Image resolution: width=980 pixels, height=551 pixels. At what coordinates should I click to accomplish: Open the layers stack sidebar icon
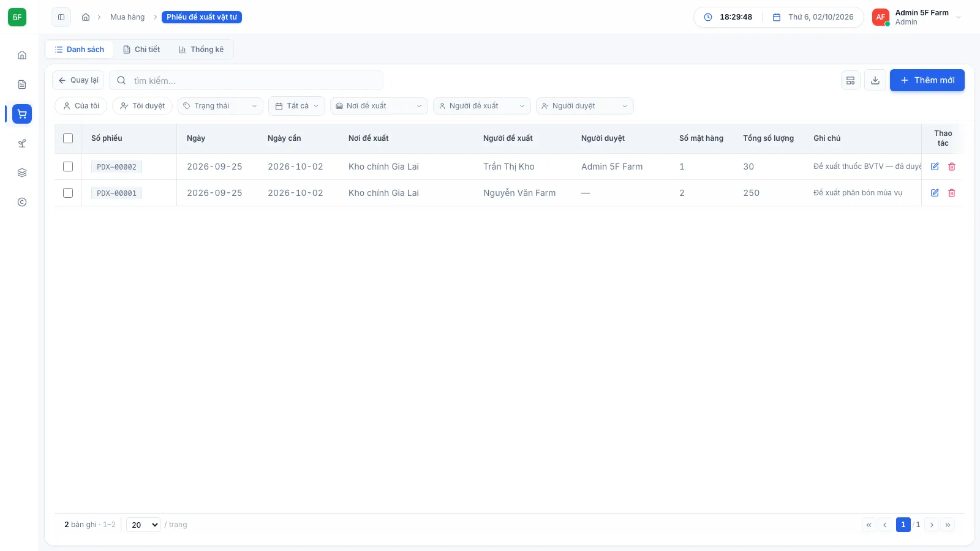(x=22, y=173)
